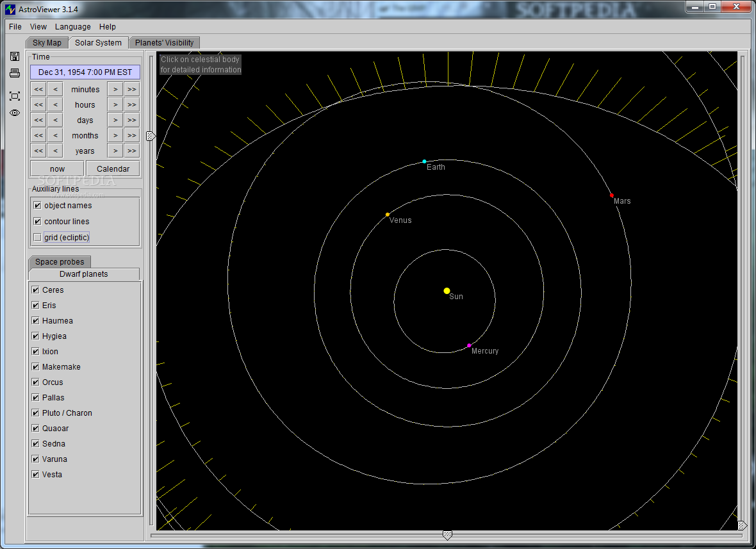756x549 pixels.
Task: Uncheck Eris dwarf planet
Action: (35, 305)
